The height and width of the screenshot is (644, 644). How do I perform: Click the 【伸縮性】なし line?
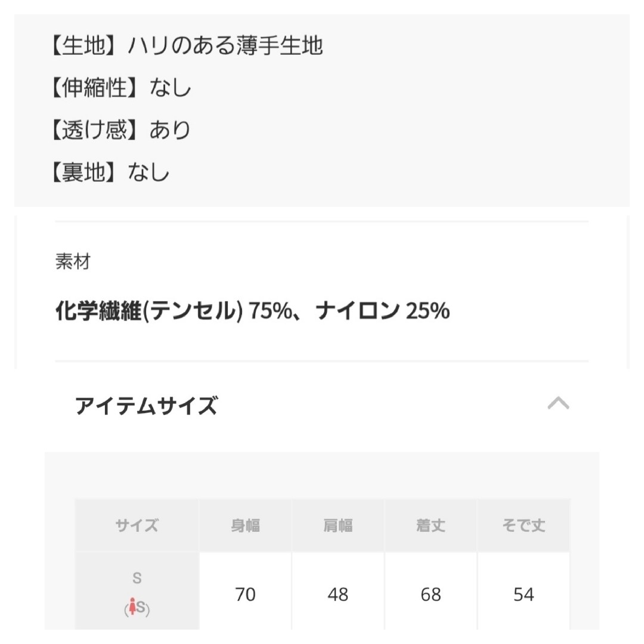(120, 87)
